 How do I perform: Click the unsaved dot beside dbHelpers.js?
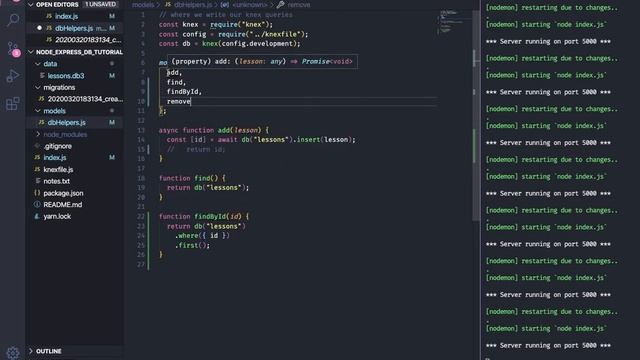39,28
